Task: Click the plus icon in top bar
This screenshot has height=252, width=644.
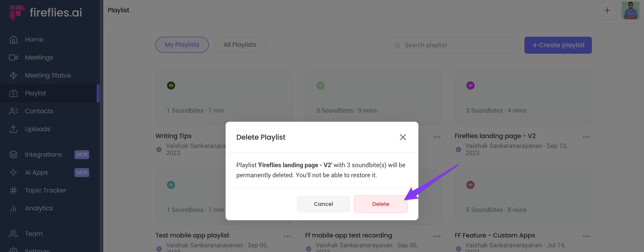Action: (x=607, y=11)
